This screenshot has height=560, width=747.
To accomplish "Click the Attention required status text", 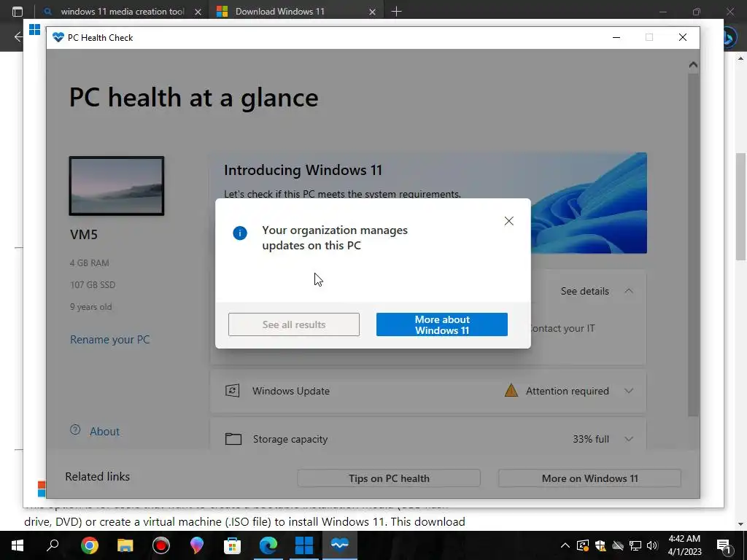I will pyautogui.click(x=568, y=391).
